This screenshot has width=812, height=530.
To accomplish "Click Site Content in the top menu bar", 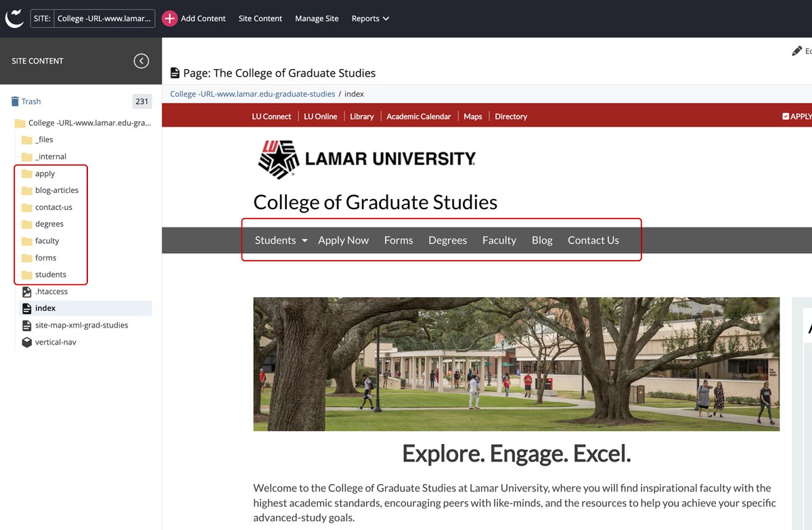I will [x=260, y=18].
